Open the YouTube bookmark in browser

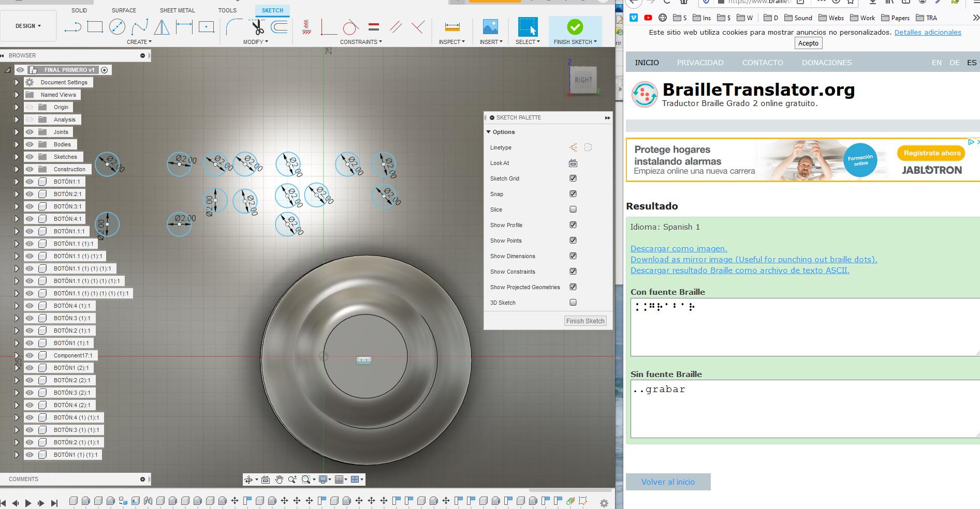(648, 18)
